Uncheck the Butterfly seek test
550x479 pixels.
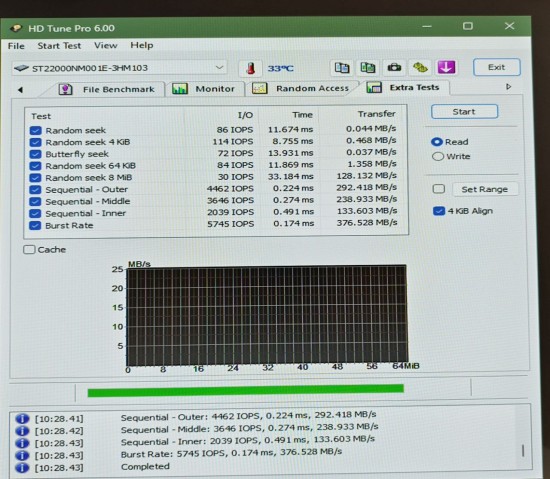tap(35, 154)
